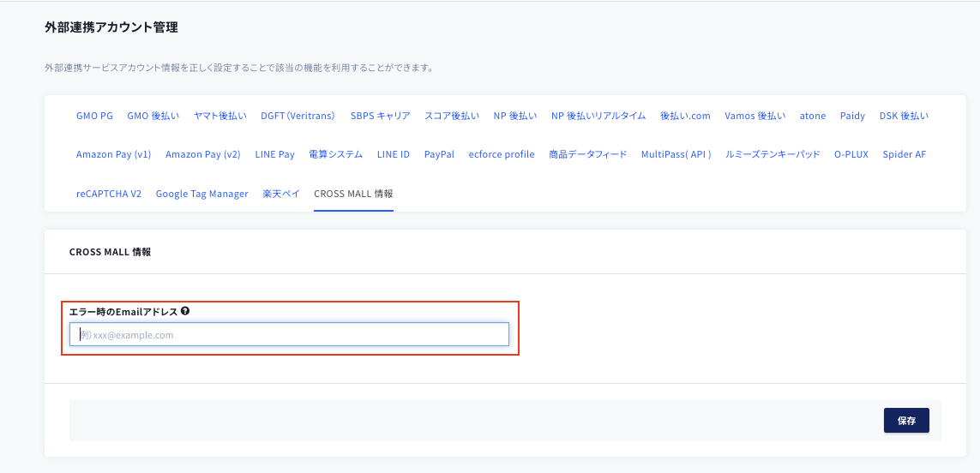This screenshot has width=980, height=473.
Task: Open the 楽天ペイ tab
Action: click(x=281, y=194)
